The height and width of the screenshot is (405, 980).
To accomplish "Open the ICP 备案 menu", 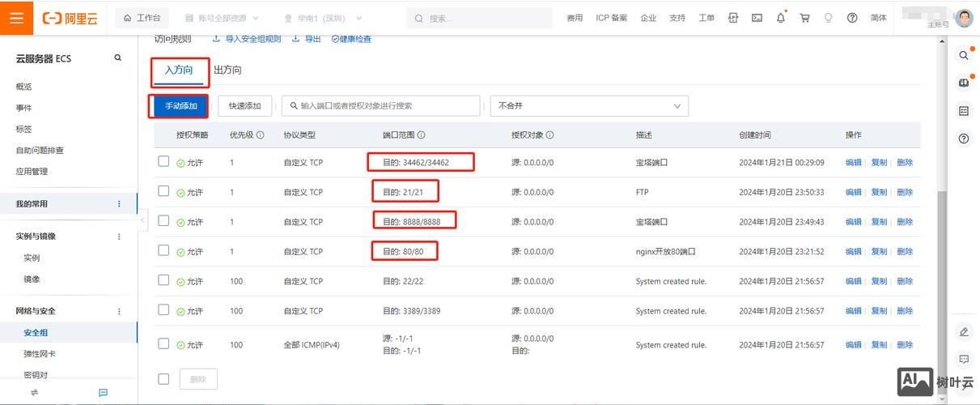I will click(x=611, y=18).
